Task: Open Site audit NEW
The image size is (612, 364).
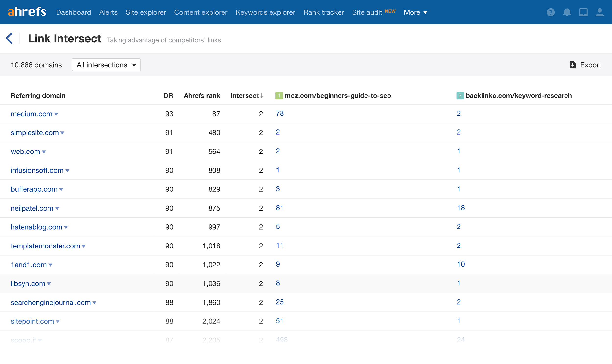Action: click(x=374, y=12)
